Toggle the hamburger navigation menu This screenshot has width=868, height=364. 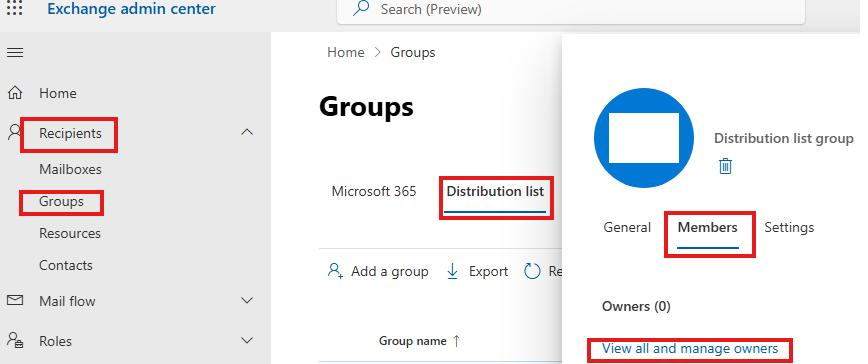tap(15, 53)
